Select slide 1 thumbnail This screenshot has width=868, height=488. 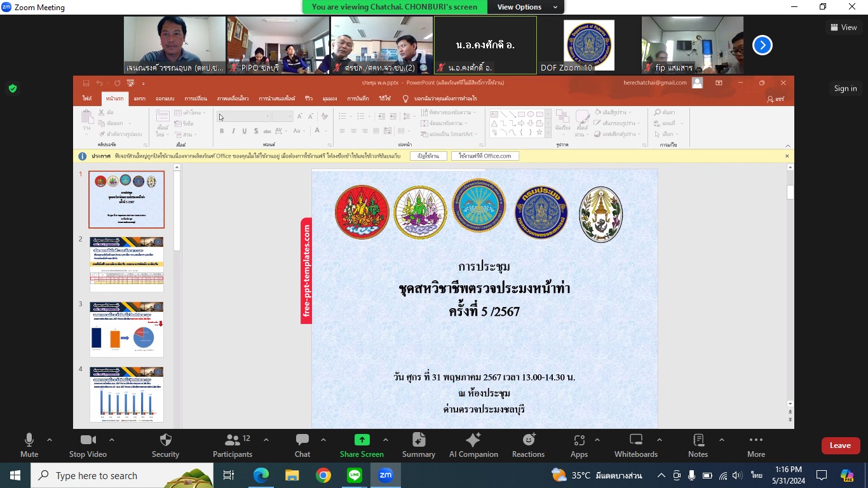point(126,200)
